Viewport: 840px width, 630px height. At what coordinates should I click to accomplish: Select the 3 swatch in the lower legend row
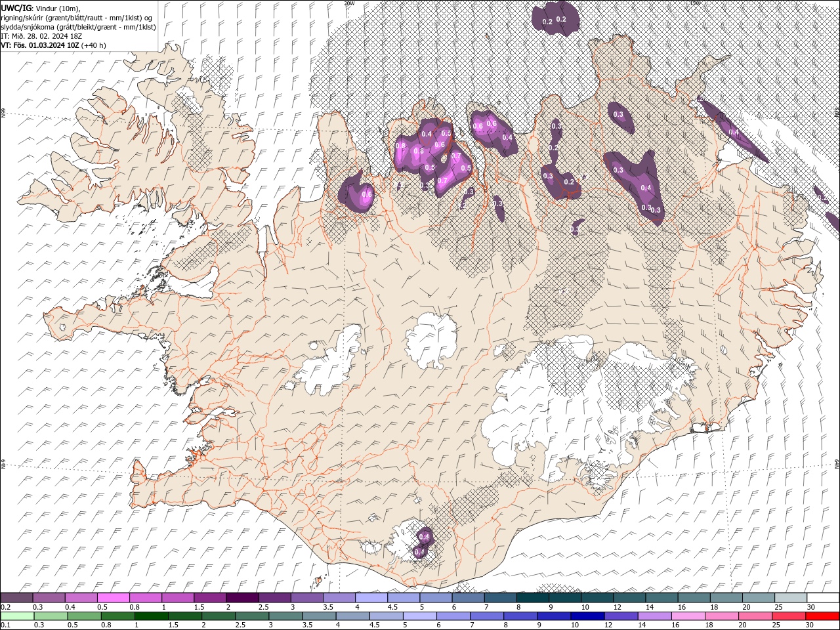(285, 616)
